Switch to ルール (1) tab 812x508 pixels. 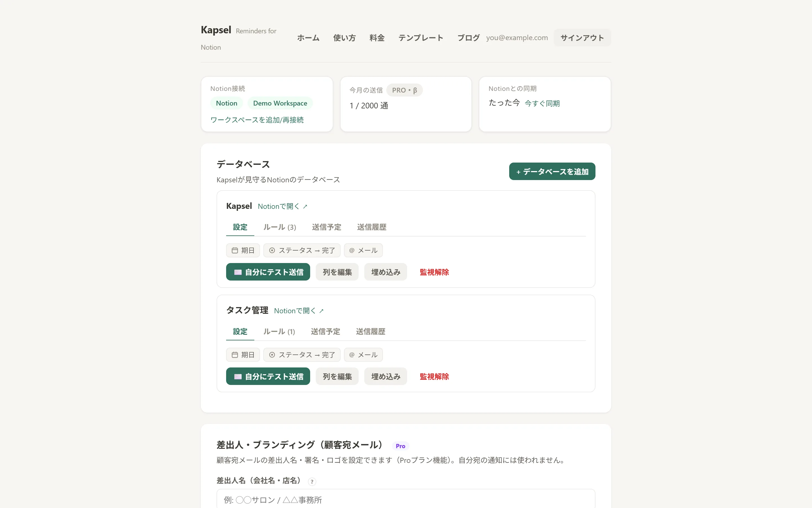[x=279, y=332]
